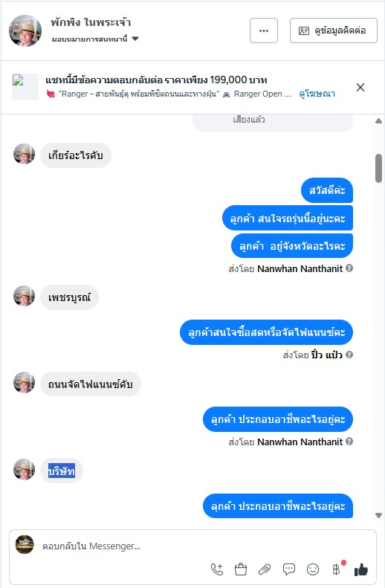Viewport: 385px width, 588px height.
Task: Send a thumbs-up like
Action: coord(361,569)
